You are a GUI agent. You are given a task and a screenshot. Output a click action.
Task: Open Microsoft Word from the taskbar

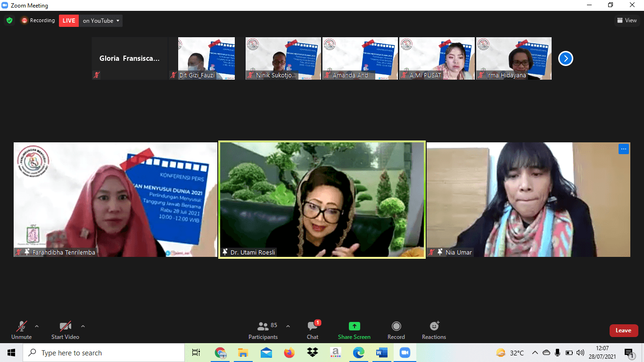(x=381, y=353)
